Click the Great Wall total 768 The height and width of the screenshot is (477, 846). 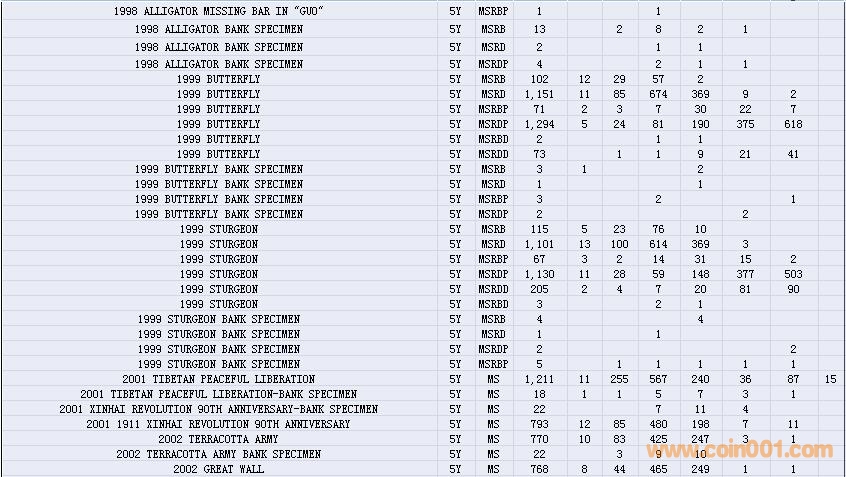539,469
